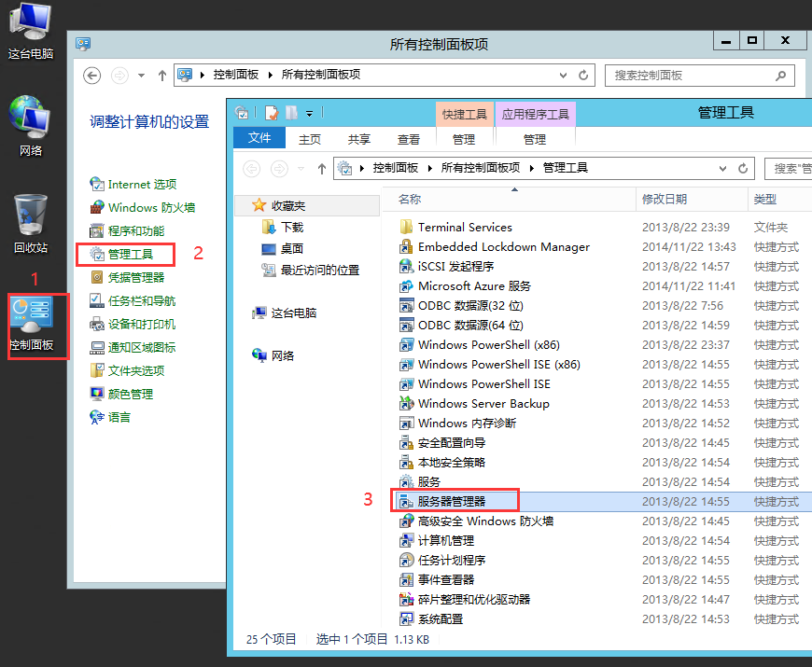Click the 设备和打印机 printer icon
This screenshot has height=667, width=812.
(97, 324)
